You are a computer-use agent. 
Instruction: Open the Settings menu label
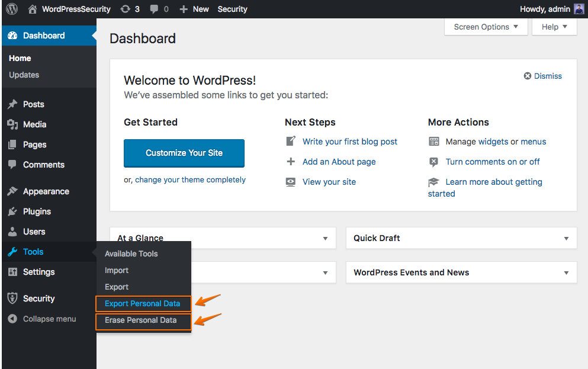point(38,272)
